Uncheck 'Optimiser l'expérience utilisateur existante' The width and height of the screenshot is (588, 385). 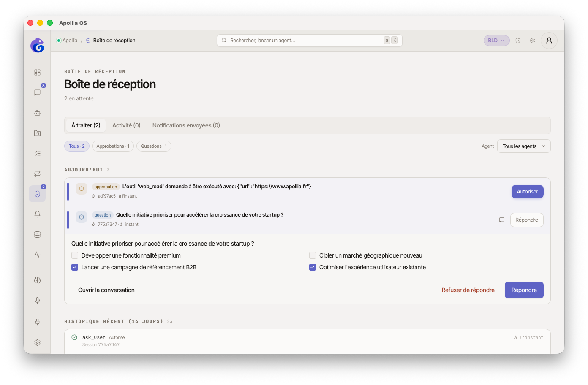pos(313,267)
